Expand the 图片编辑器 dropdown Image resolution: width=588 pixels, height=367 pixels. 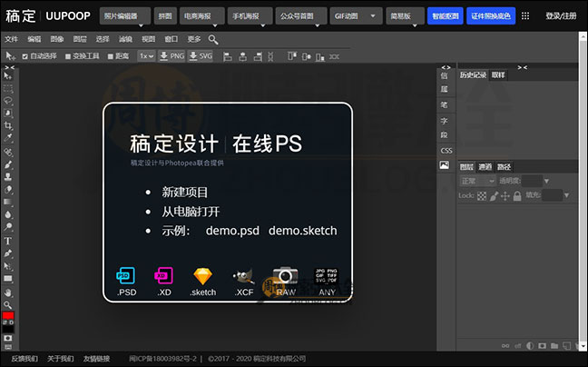(125, 16)
